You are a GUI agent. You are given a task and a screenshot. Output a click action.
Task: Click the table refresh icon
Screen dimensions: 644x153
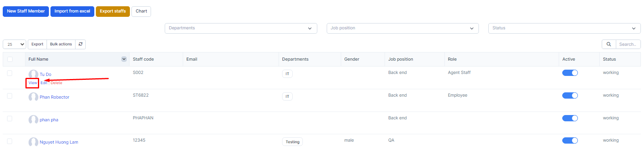click(81, 44)
